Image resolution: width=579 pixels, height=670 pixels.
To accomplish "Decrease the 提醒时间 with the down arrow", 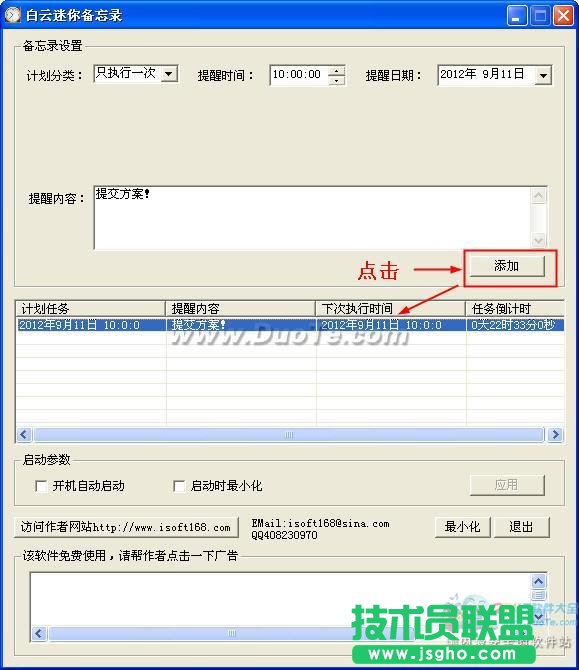I will pyautogui.click(x=337, y=80).
